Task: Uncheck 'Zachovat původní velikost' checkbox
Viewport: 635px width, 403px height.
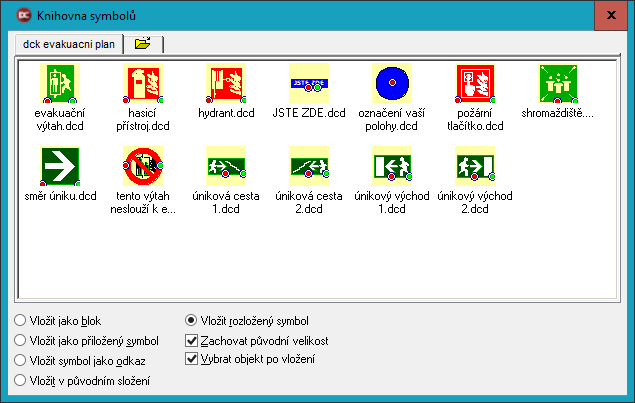Action: (193, 340)
